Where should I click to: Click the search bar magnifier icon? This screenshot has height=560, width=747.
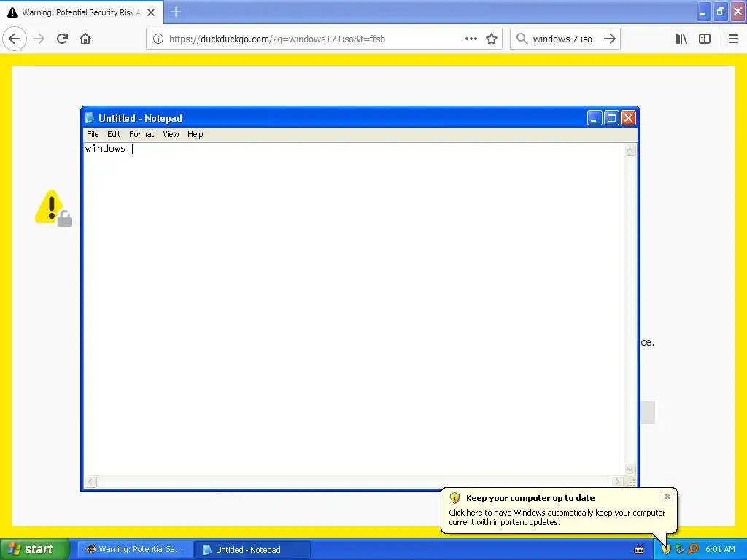click(x=522, y=39)
